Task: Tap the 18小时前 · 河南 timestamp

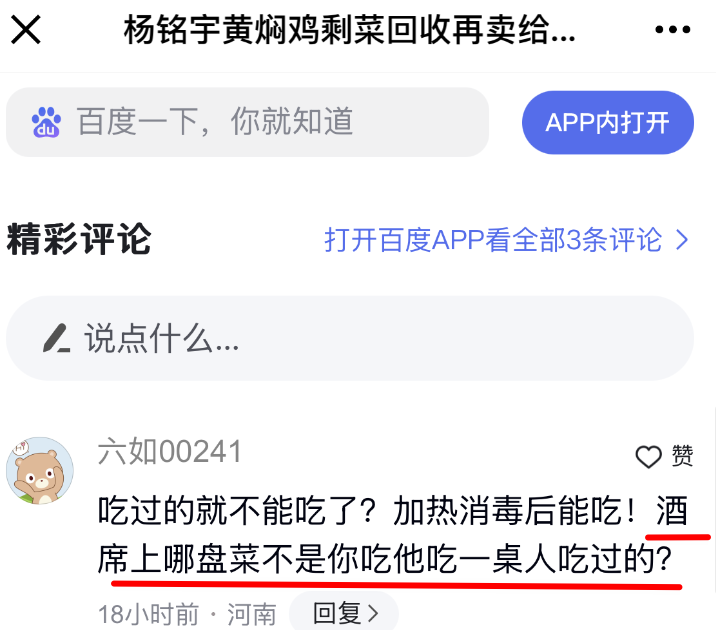Action: (x=187, y=614)
